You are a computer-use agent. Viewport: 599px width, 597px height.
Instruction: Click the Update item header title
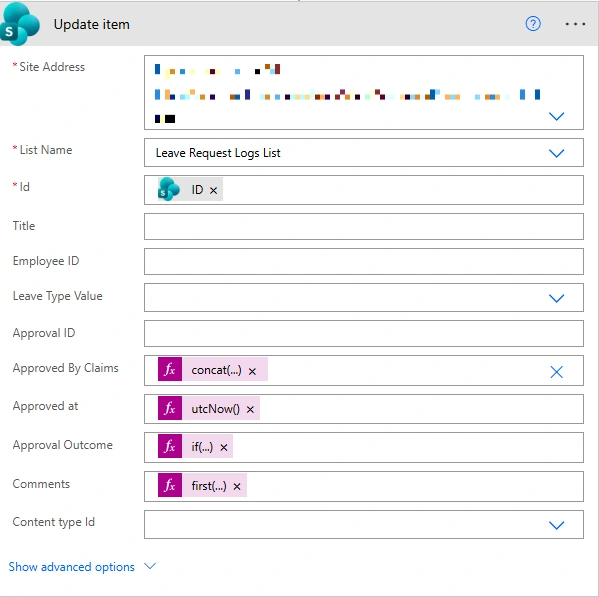[92, 24]
